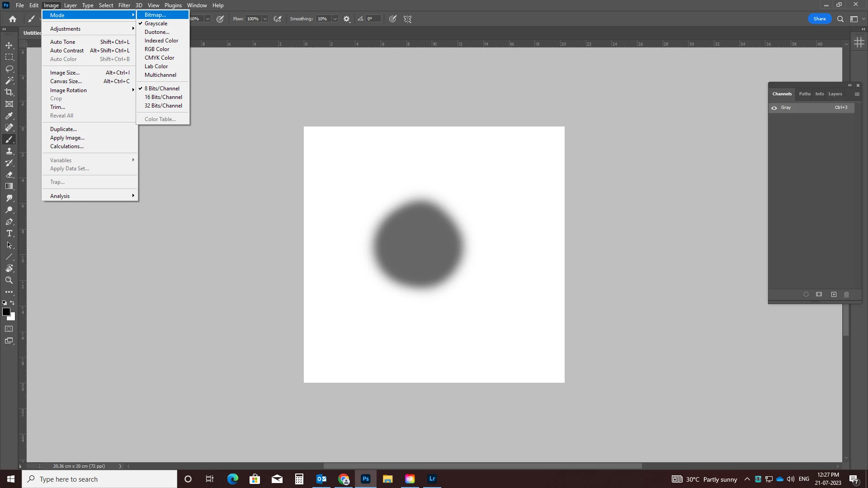Click the blue Share button
This screenshot has width=868, height=488.
pos(819,19)
